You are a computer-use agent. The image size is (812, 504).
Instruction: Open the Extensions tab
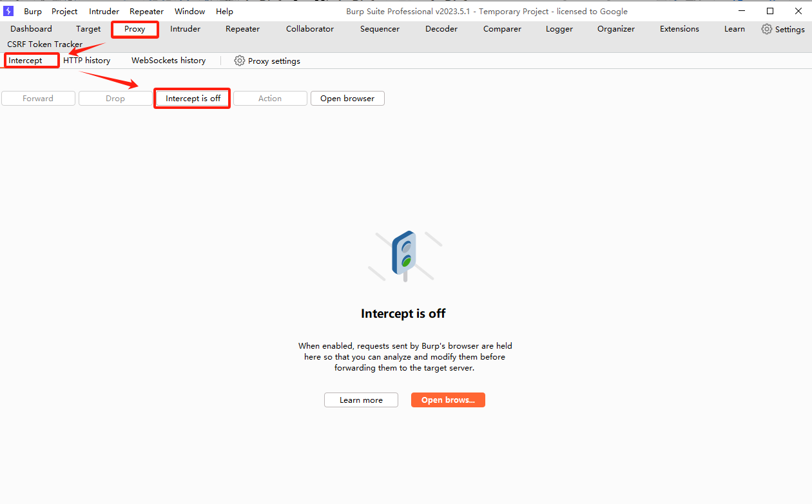[679, 29]
